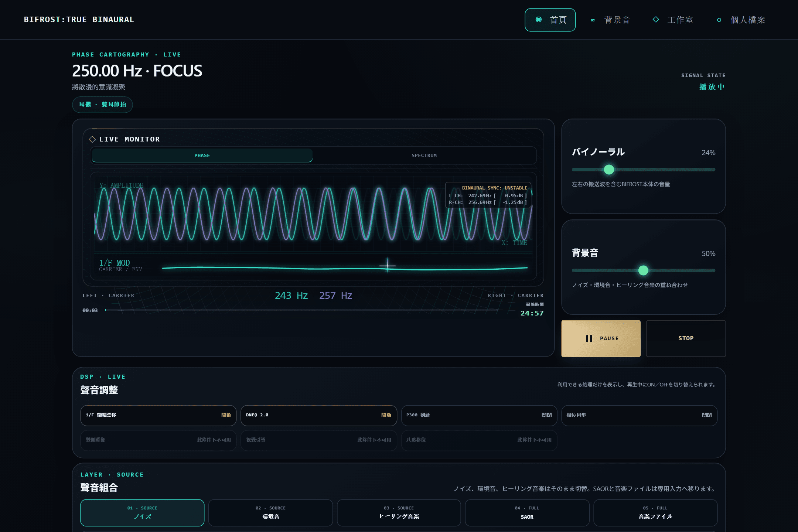Click the 將散漫的意識凝聚 subtitle
Screen dimensions: 798x532
tap(99, 87)
